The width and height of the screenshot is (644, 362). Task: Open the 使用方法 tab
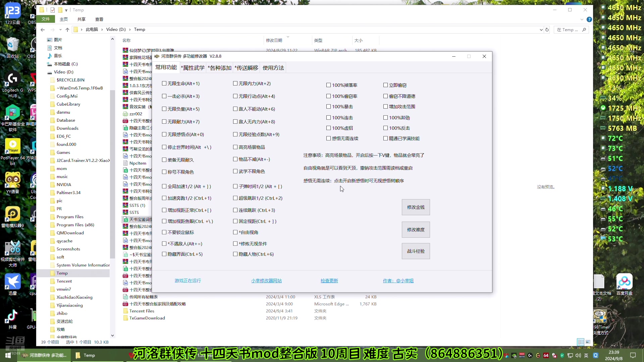click(x=273, y=68)
